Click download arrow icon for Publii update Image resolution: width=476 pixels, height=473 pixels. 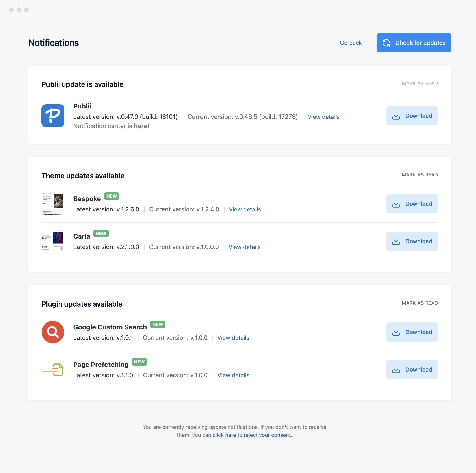396,116
